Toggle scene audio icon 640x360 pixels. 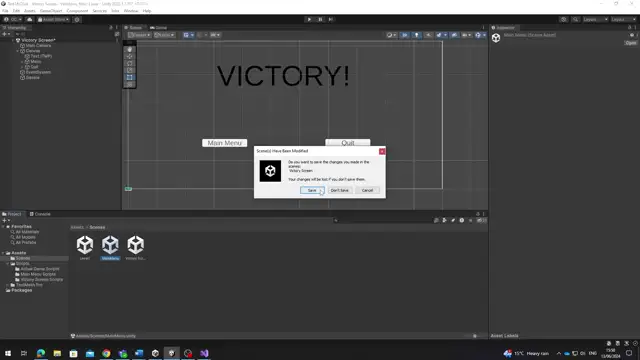click(x=428, y=35)
